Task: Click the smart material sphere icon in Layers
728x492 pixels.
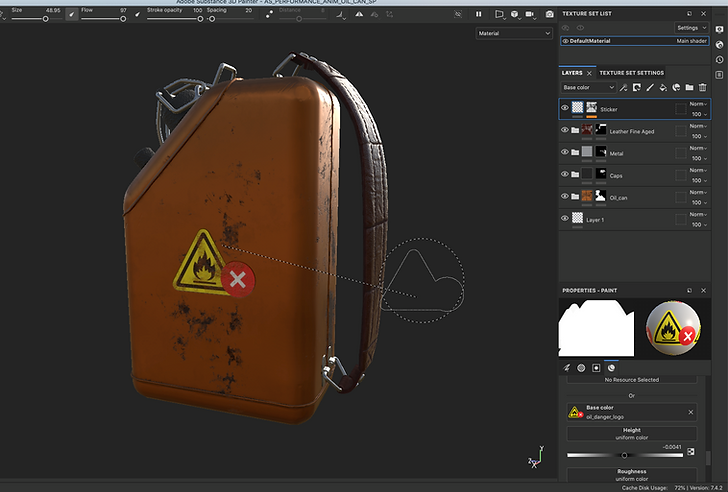Action: 676,87
